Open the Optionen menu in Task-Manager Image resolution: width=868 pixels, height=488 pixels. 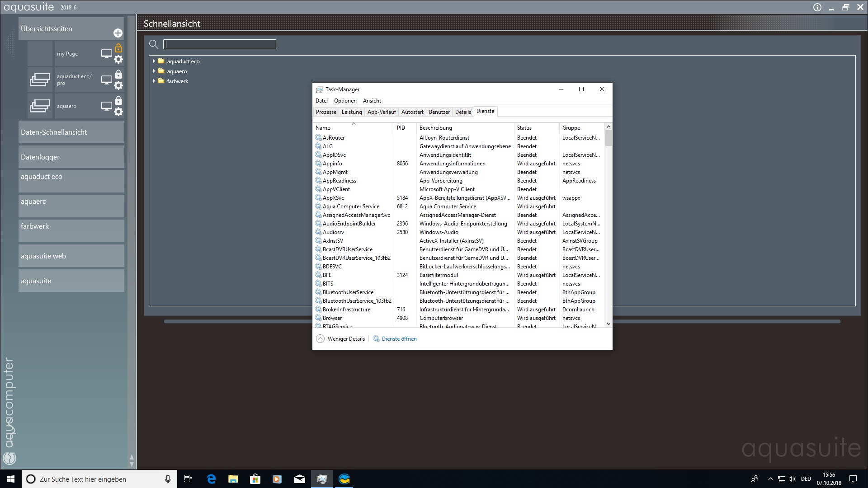coord(345,101)
